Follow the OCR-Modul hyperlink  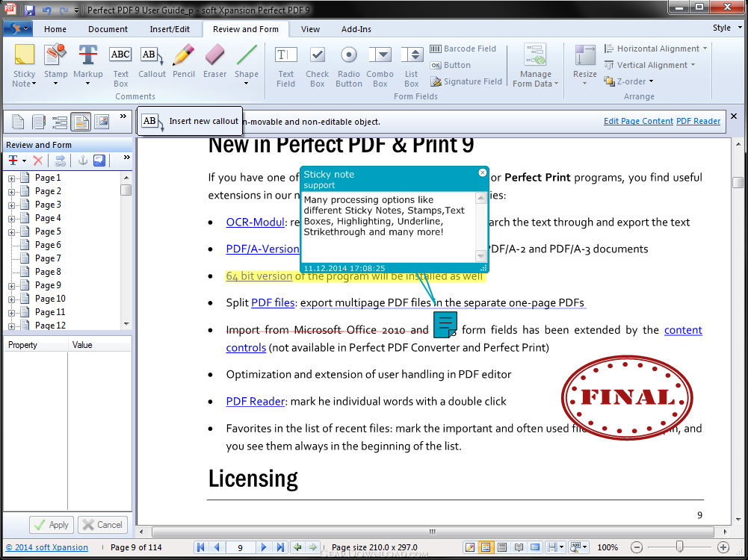point(255,223)
